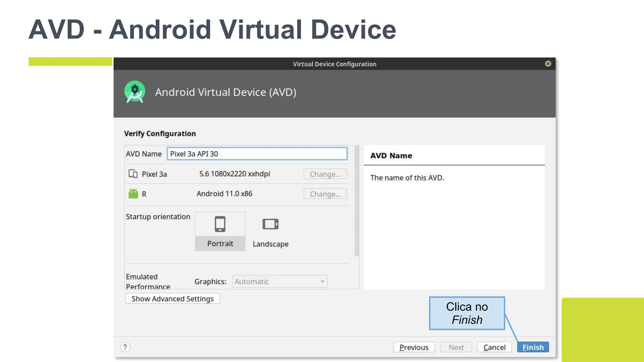Change the Android 11.0 x86 system image
644x362 pixels.
[x=325, y=194]
